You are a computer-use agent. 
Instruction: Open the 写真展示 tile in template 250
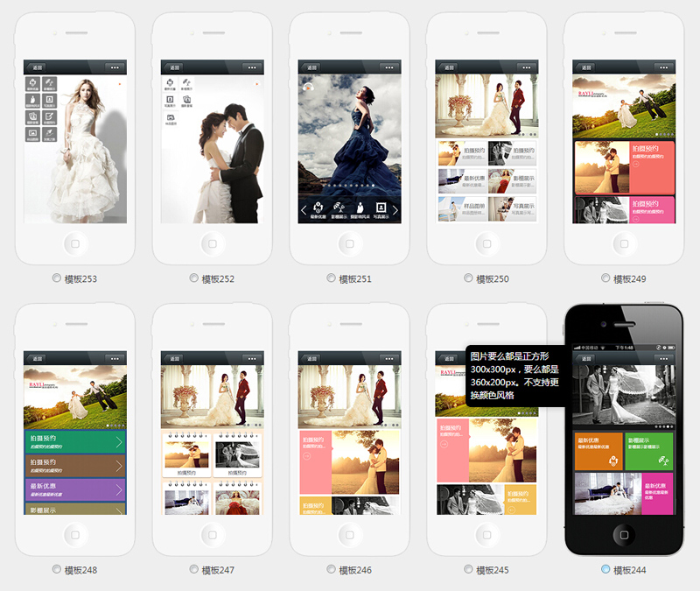512,208
